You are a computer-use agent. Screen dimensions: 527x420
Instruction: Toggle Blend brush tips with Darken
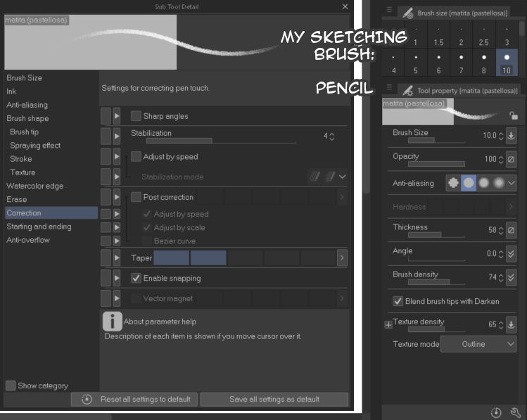pos(398,301)
